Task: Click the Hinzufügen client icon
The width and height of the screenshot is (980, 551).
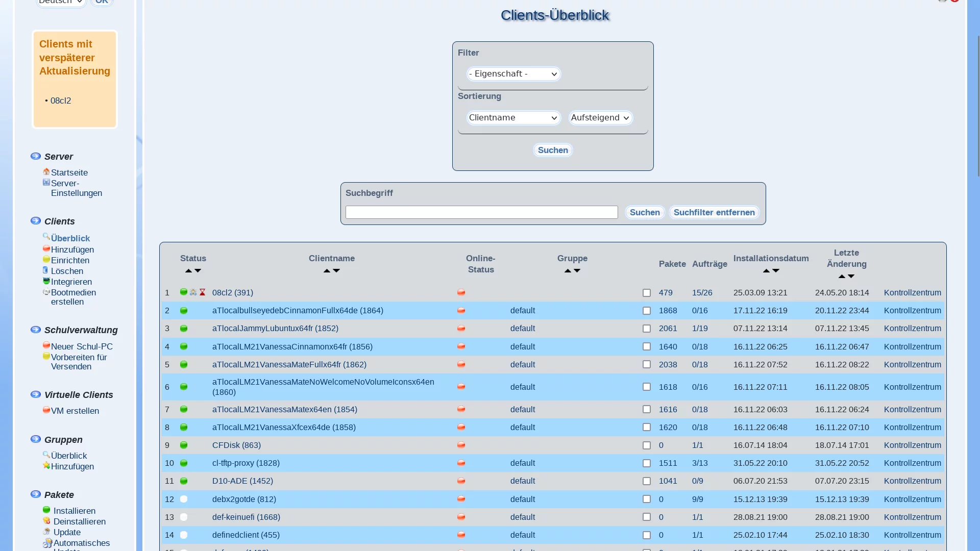Action: point(46,248)
